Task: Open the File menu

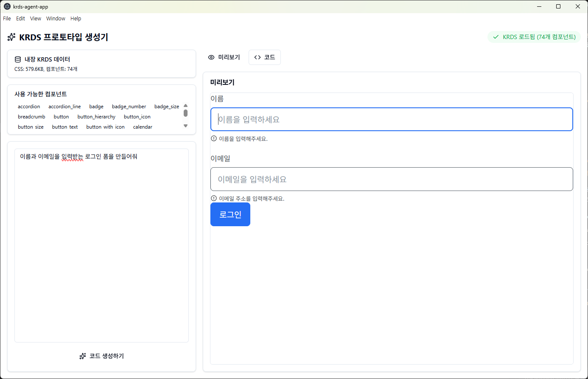Action: point(7,19)
